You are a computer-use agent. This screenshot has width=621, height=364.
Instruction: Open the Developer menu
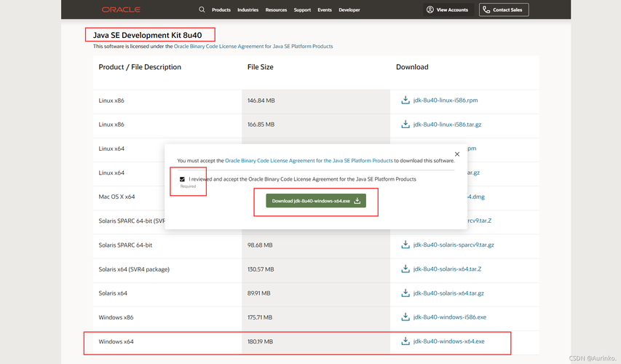coord(349,10)
